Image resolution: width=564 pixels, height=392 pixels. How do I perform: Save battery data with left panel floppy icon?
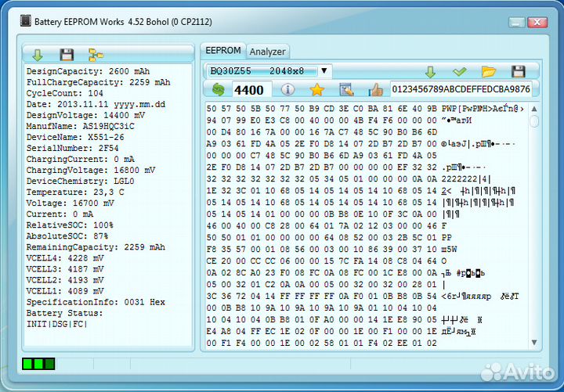pyautogui.click(x=67, y=54)
